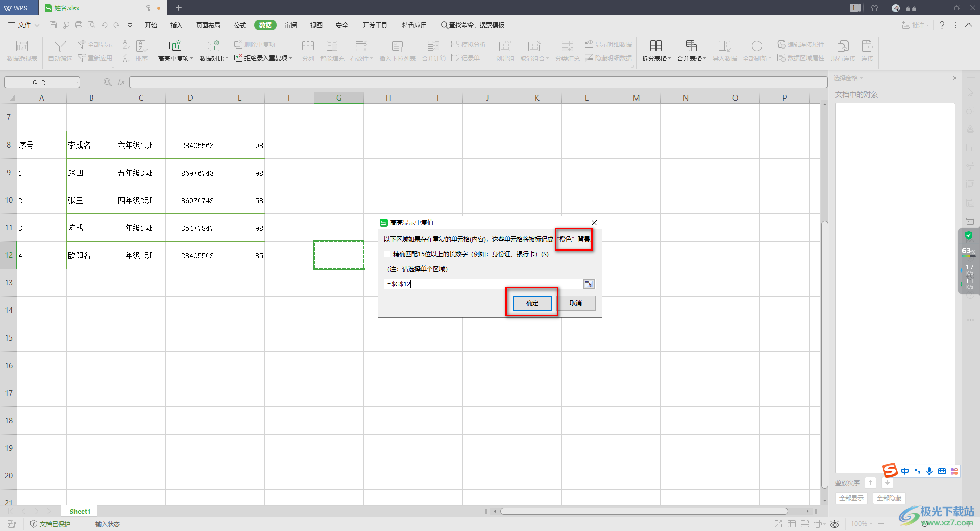The image size is (980, 531).
Task: Click the insert function fx icon
Action: click(x=121, y=82)
